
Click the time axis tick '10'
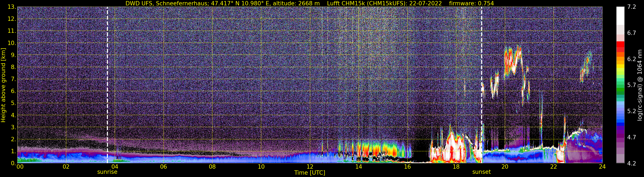coord(261,167)
